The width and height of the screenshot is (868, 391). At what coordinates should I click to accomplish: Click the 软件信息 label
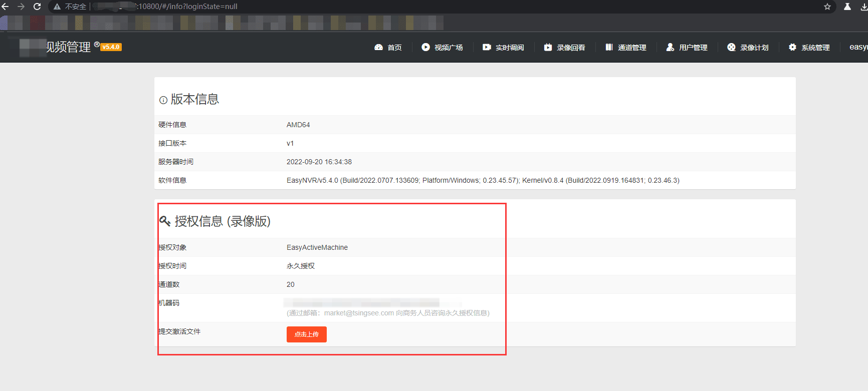click(x=172, y=180)
